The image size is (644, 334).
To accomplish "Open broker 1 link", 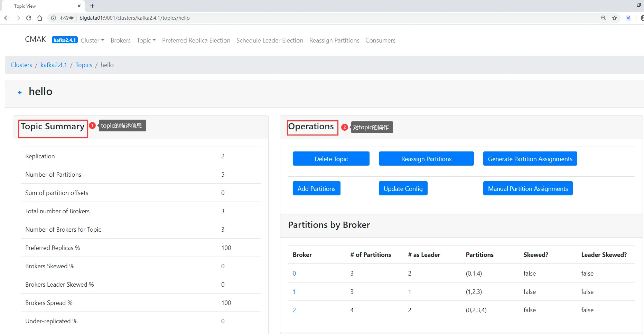I will click(294, 292).
